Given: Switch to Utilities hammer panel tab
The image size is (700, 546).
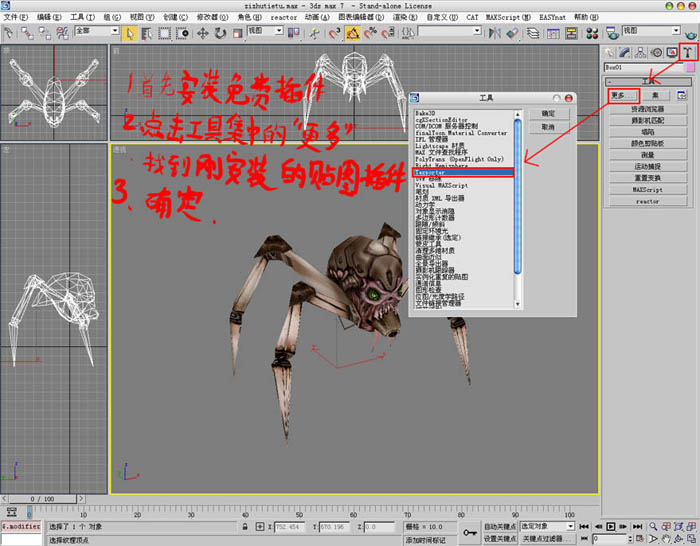Looking at the screenshot, I should coord(688,53).
